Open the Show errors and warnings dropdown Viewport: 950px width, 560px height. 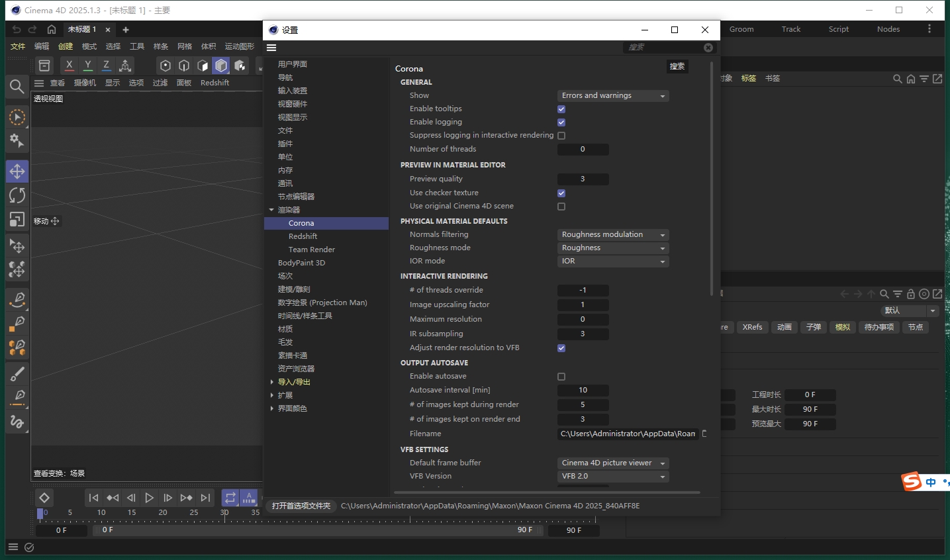point(612,96)
